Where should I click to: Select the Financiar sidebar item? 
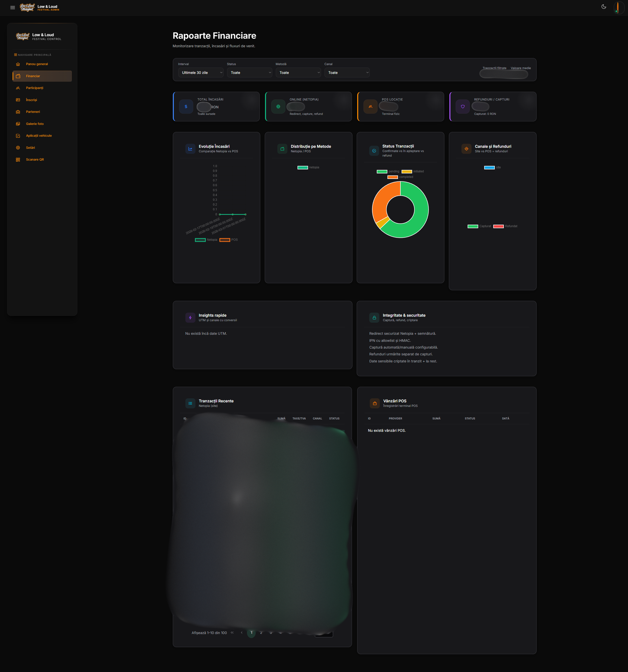(x=42, y=76)
